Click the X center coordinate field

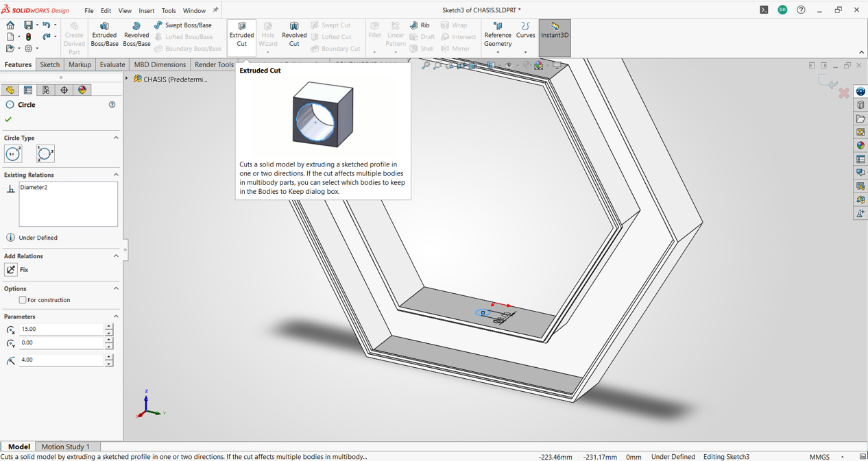(x=61, y=329)
